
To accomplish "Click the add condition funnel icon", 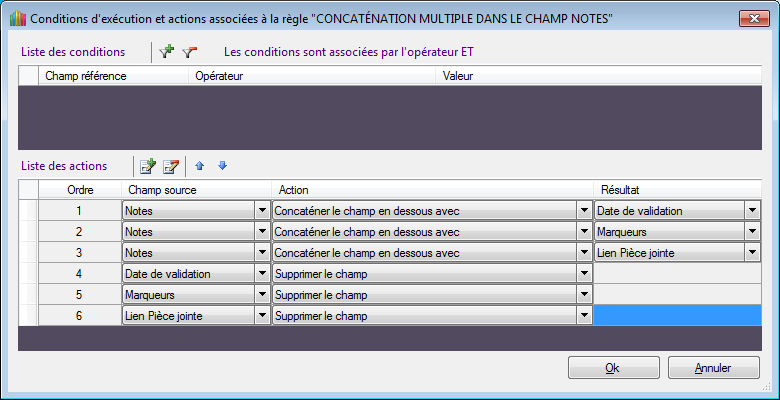I will (x=167, y=51).
